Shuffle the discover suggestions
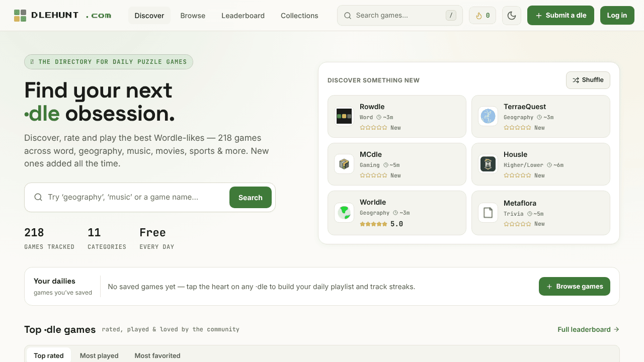The height and width of the screenshot is (362, 644). tap(588, 80)
